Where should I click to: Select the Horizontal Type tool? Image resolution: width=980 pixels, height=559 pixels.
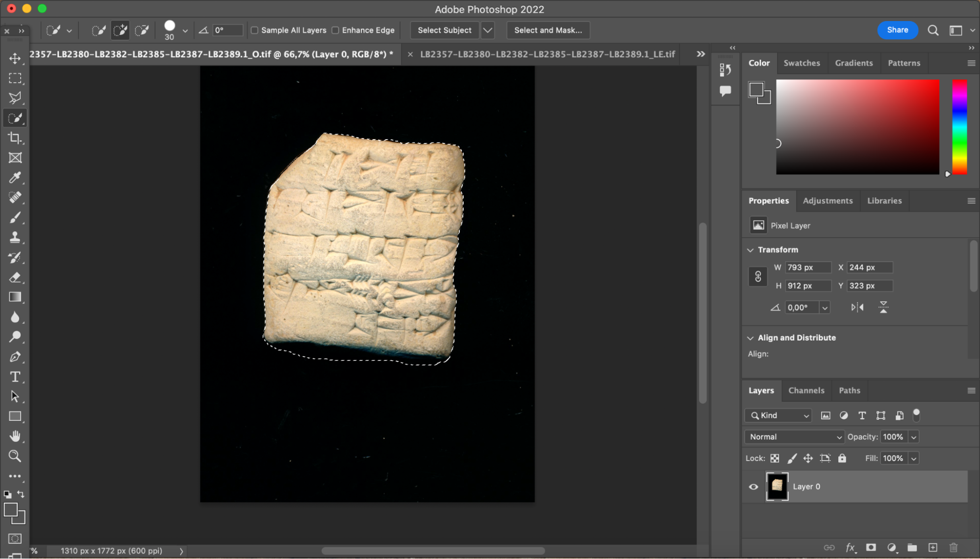pyautogui.click(x=15, y=377)
